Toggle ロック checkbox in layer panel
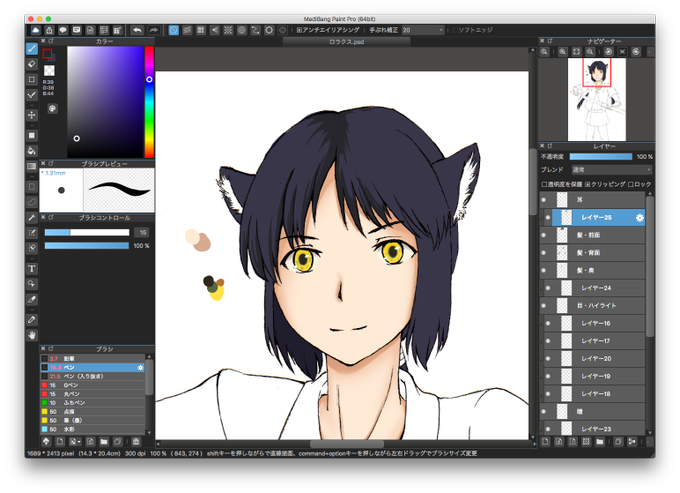680x493 pixels. click(631, 184)
